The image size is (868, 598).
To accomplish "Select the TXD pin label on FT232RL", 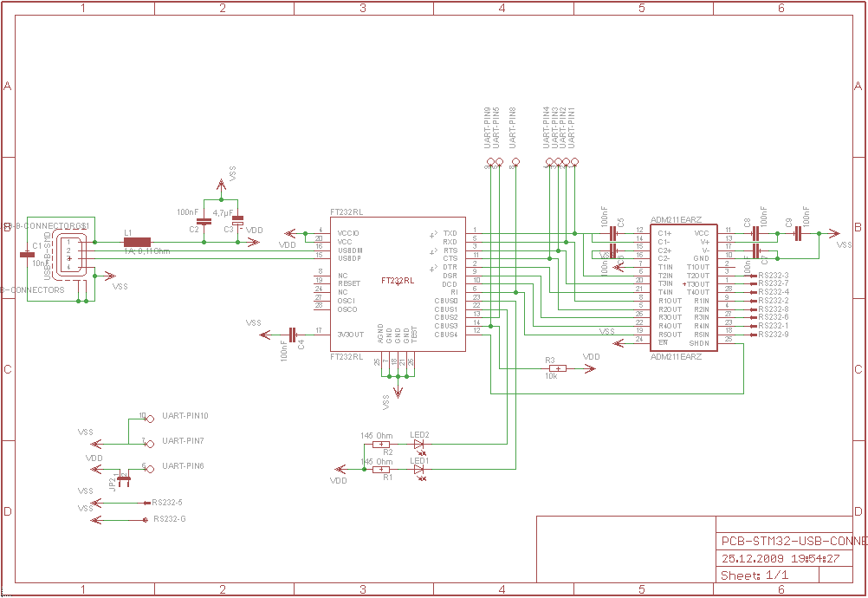I will pyautogui.click(x=450, y=234).
